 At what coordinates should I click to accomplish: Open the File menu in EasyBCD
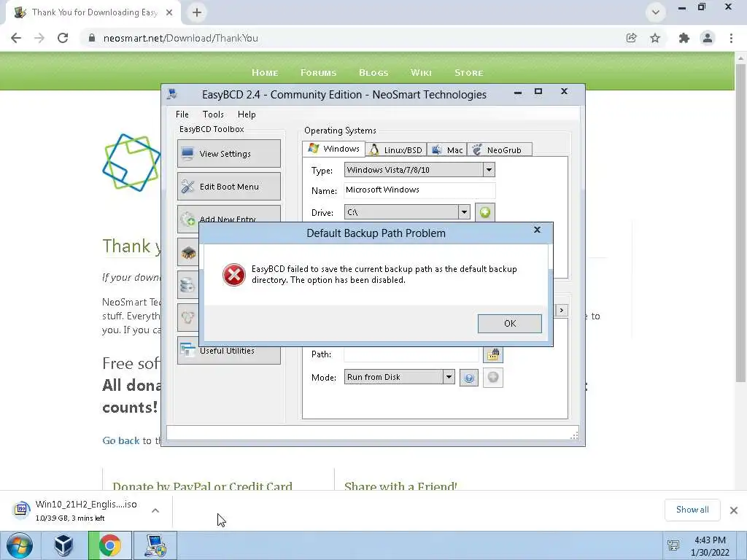182,114
